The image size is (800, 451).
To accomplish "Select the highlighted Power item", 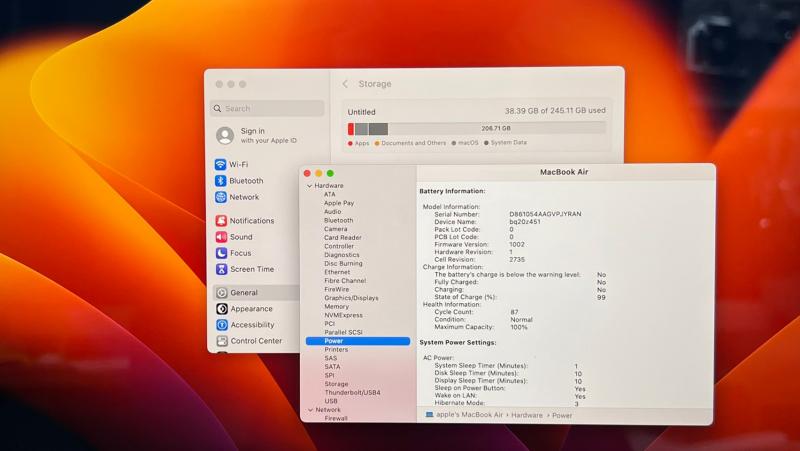I will pos(358,341).
